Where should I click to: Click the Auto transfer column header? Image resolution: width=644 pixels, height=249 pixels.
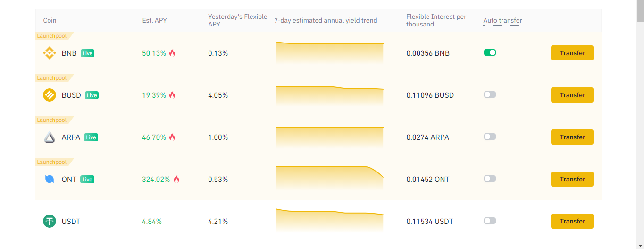(x=502, y=20)
